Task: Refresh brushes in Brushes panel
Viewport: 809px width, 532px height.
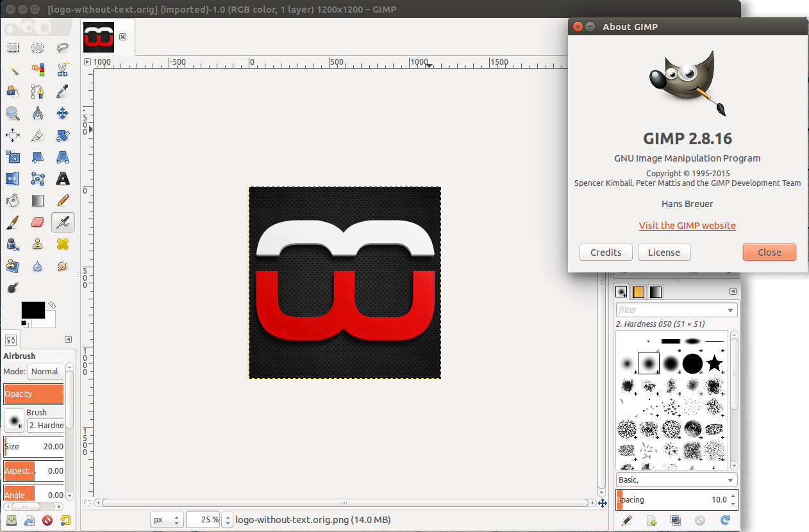Action: pos(725,520)
